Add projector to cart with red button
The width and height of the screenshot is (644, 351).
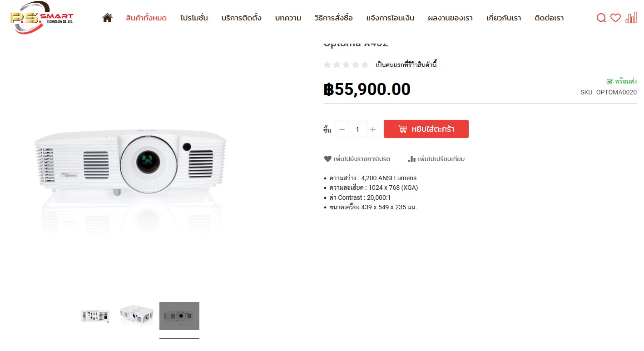(426, 129)
